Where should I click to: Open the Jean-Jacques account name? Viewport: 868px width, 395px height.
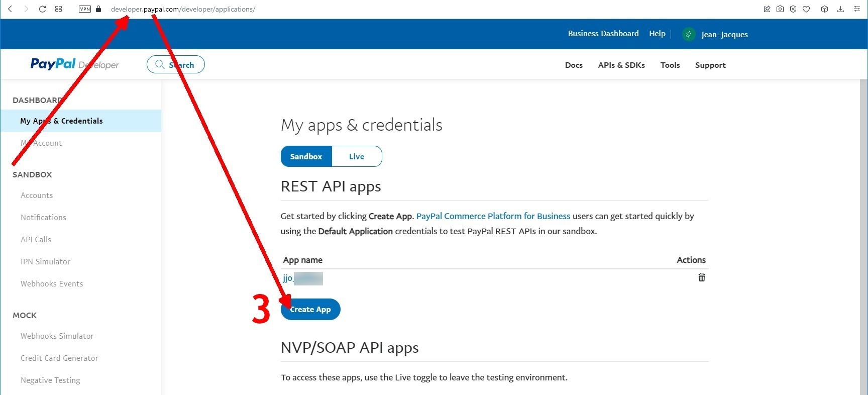(724, 34)
